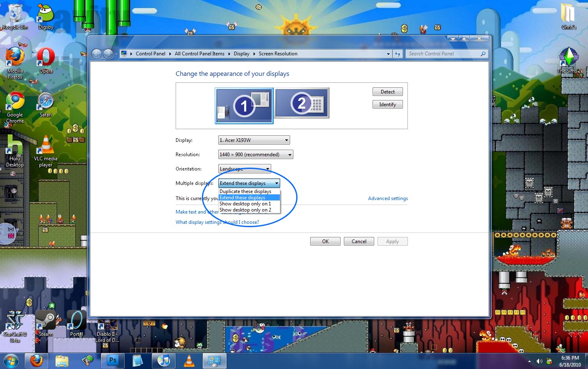The height and width of the screenshot is (369, 588).
Task: Open Advanced settings link
Action: pos(388,198)
